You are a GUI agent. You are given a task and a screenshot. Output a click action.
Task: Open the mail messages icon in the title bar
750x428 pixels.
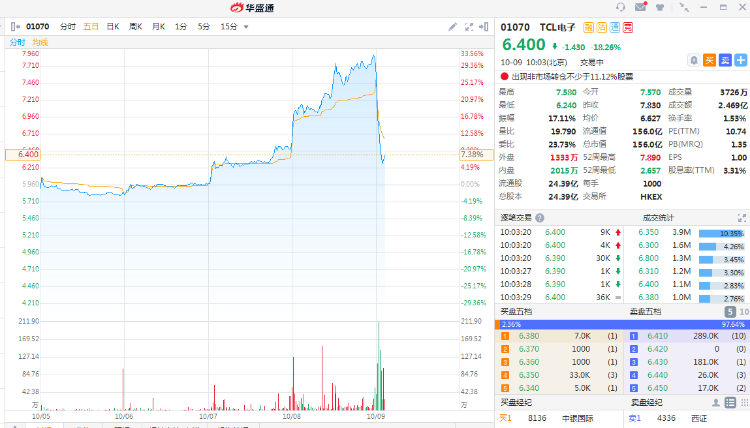tap(640, 7)
